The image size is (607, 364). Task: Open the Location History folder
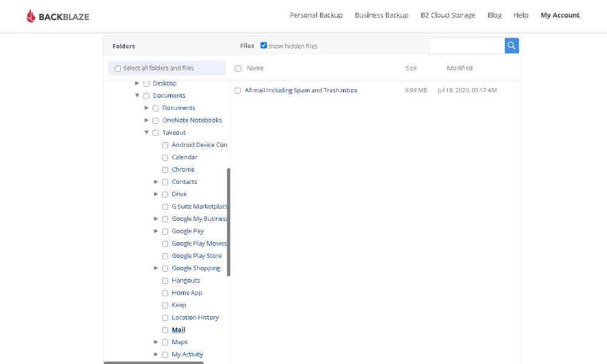195,317
